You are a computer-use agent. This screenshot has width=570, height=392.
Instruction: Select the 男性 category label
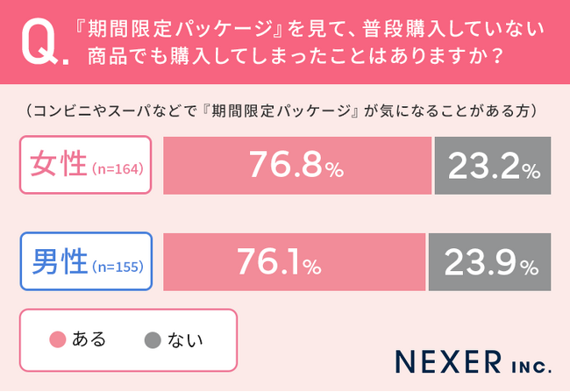(58, 261)
